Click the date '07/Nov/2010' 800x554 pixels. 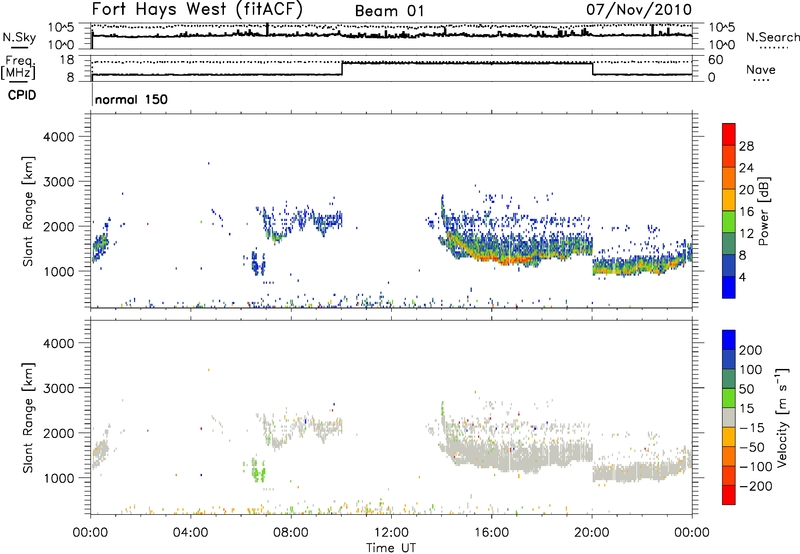click(639, 9)
